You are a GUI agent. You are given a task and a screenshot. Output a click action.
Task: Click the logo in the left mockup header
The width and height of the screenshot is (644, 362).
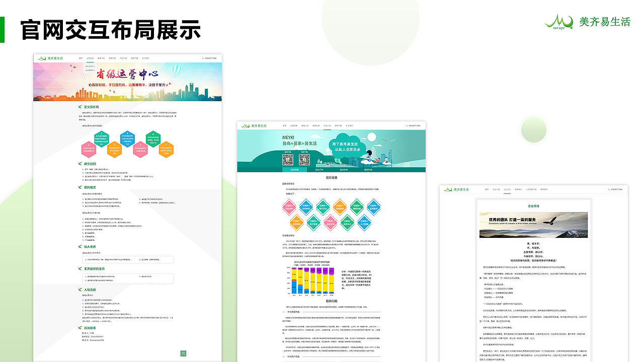pos(50,58)
